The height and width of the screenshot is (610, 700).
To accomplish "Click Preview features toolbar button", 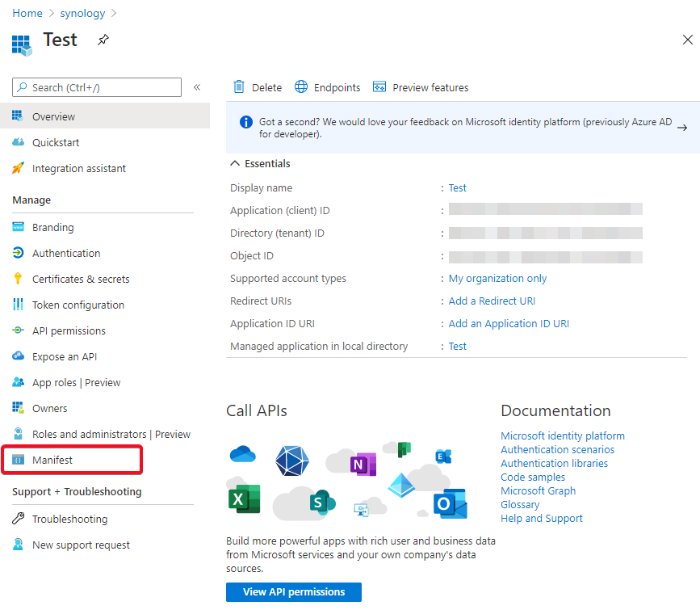I will (421, 87).
